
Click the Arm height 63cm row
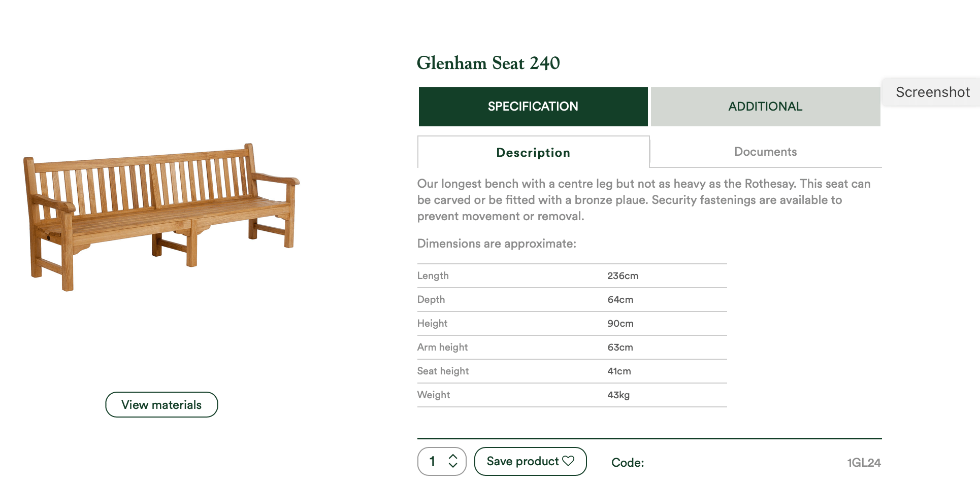click(x=572, y=348)
